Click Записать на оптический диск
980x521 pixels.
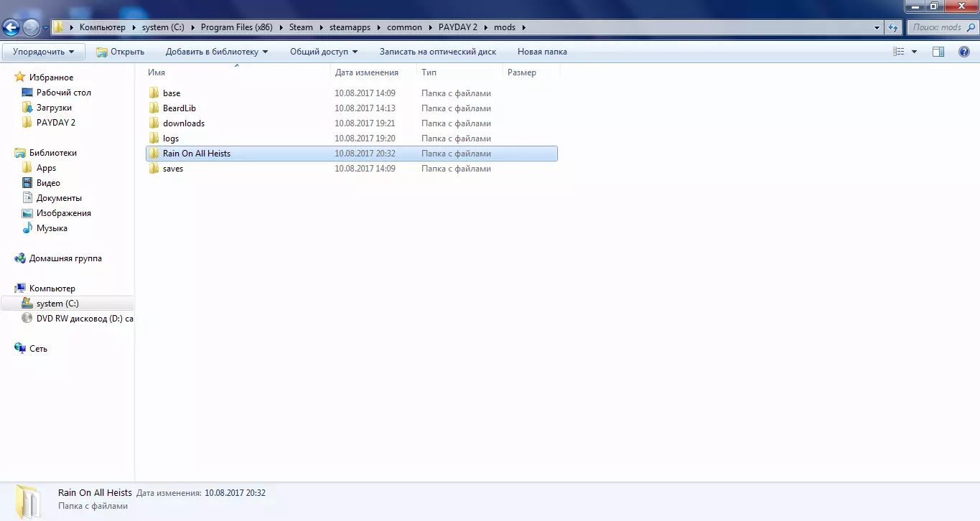(x=438, y=52)
